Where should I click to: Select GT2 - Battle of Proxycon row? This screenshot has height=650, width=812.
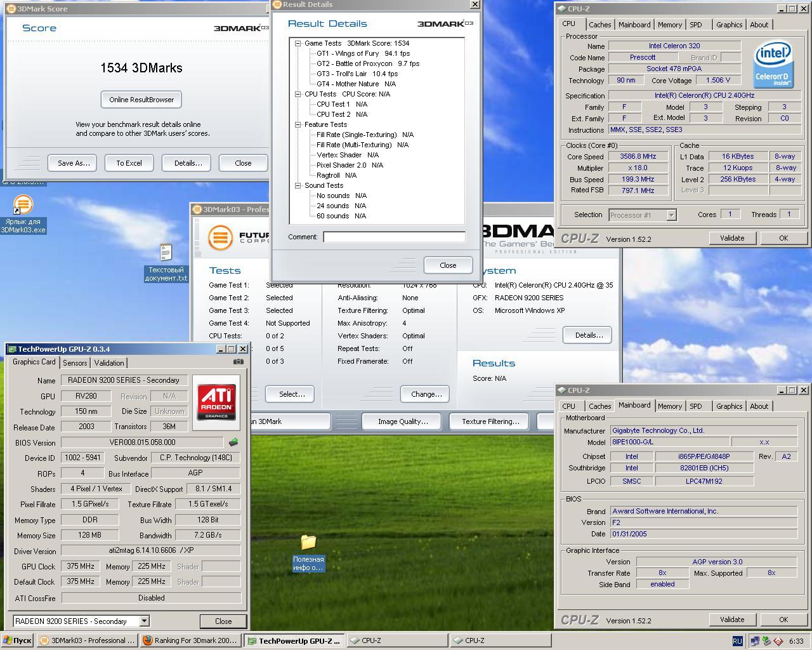368,63
